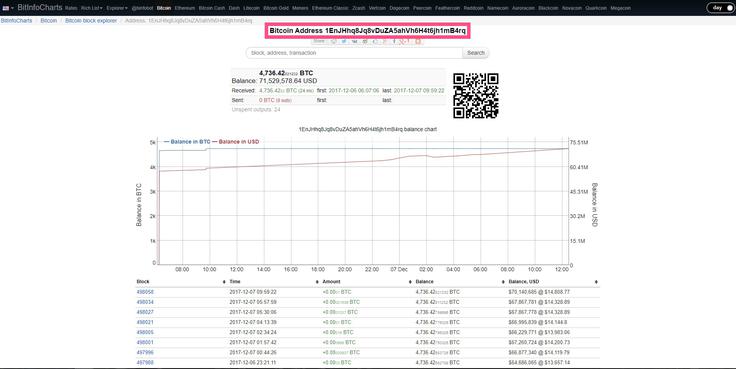This screenshot has width=736, height=369.
Task: Go to BitInfoCharts breadcrumb link
Action: tap(16, 21)
